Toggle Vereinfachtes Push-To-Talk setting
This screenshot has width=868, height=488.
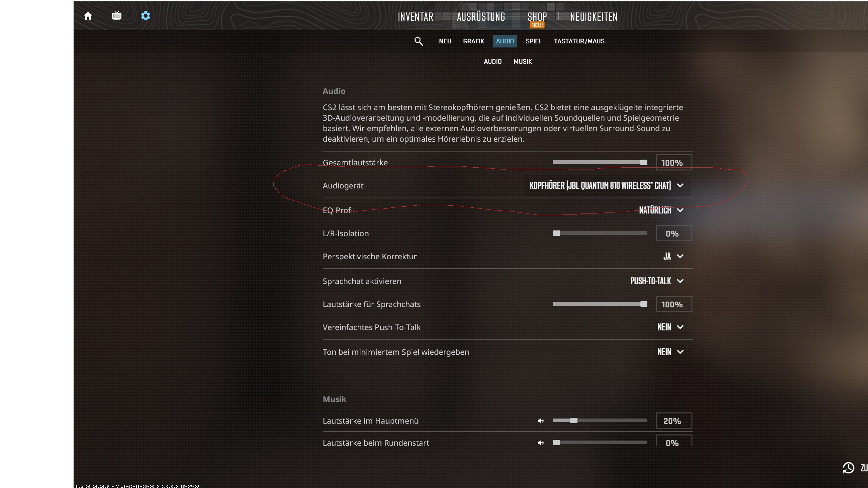click(670, 327)
